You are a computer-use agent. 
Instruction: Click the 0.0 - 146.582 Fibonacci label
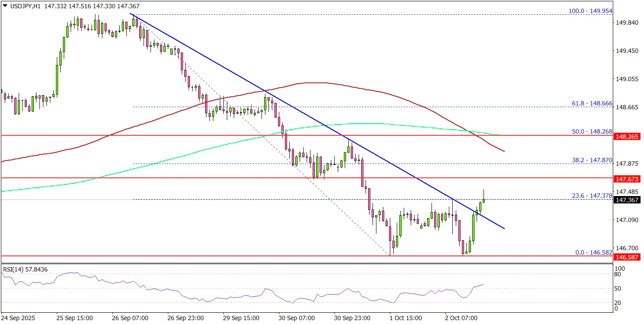(594, 252)
